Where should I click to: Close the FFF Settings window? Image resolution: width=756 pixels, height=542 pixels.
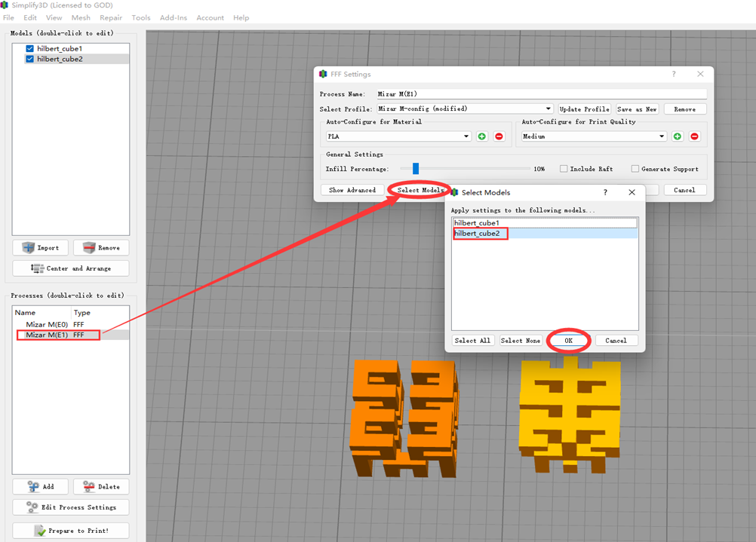(700, 74)
